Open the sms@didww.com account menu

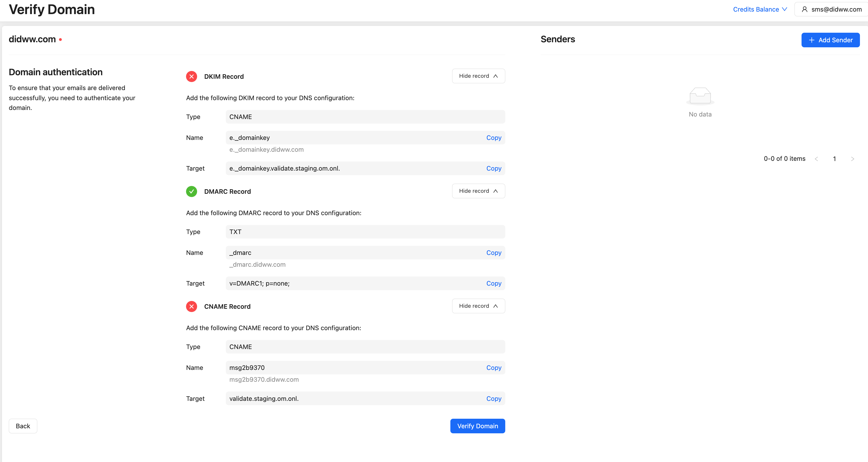point(831,9)
